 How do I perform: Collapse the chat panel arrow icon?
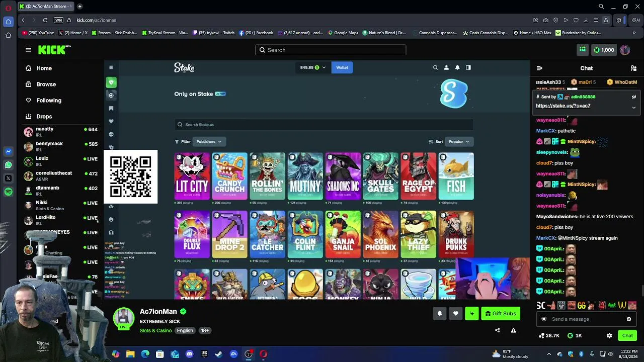[x=539, y=68]
